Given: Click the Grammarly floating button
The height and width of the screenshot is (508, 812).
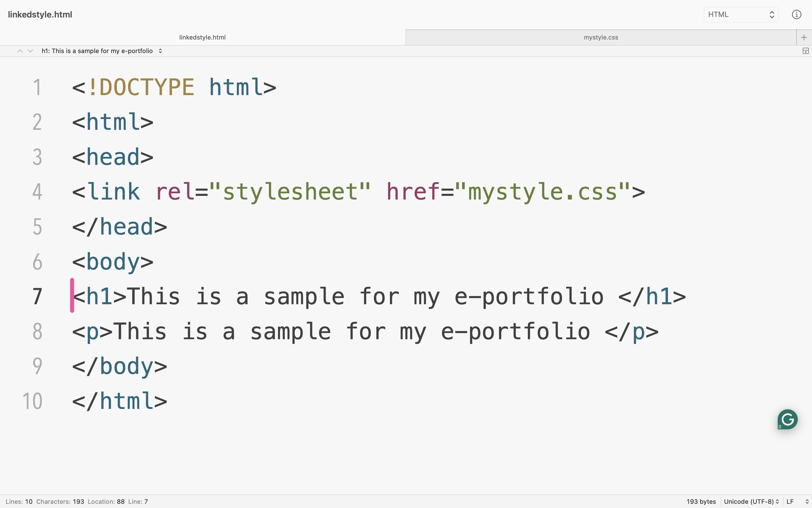Looking at the screenshot, I should 787,419.
